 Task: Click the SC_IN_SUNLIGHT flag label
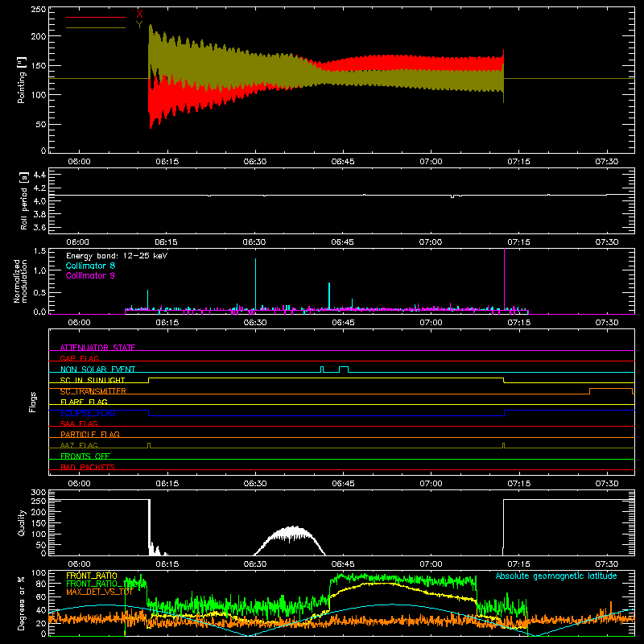(x=93, y=380)
